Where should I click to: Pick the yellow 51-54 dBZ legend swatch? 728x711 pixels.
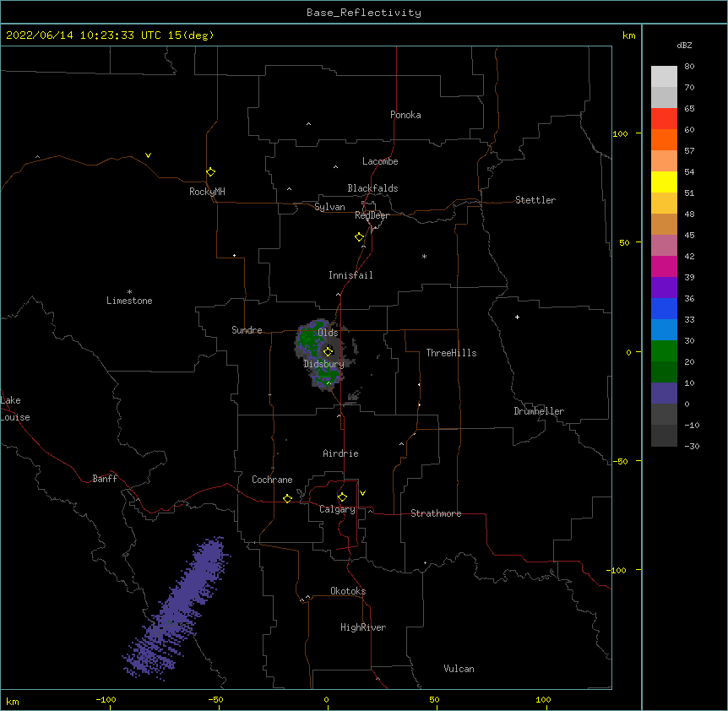point(664,182)
